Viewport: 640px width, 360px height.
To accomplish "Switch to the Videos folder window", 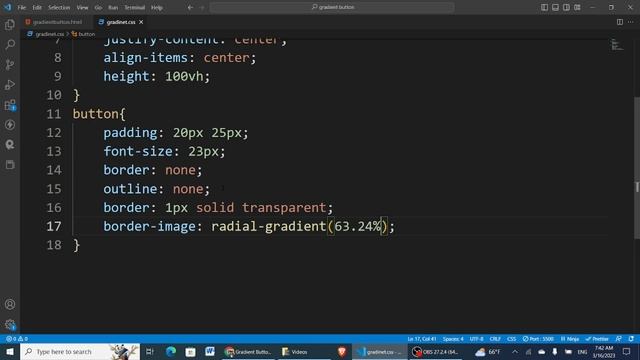I will coord(304,351).
